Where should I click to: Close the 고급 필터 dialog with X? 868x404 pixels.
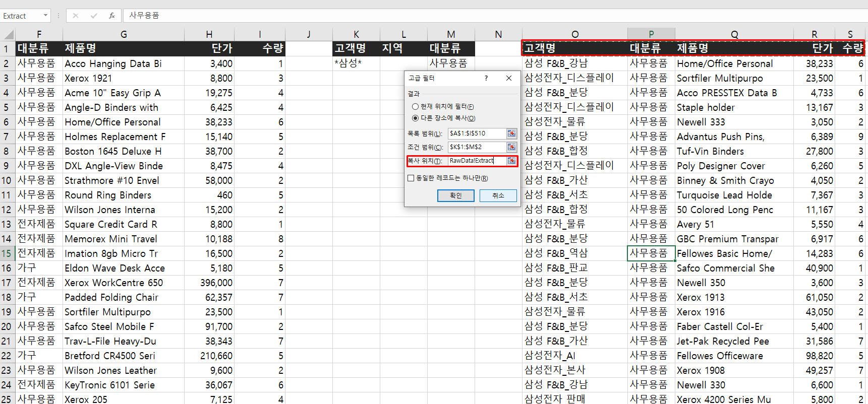509,78
